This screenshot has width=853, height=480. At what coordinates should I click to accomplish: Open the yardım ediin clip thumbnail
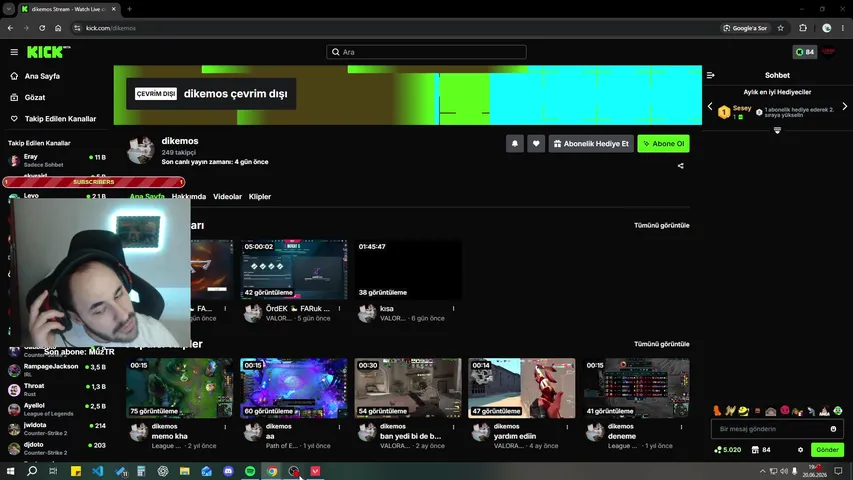pos(522,388)
